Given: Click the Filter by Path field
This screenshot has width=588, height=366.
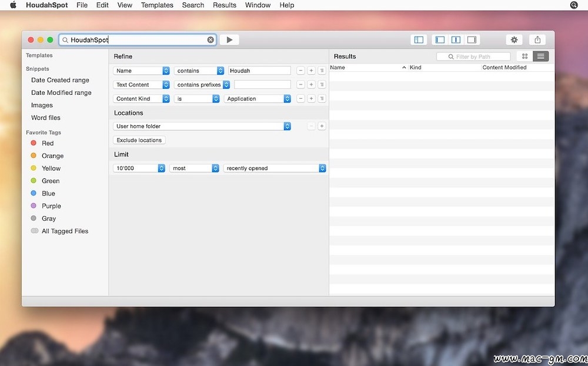Looking at the screenshot, I should [473, 56].
